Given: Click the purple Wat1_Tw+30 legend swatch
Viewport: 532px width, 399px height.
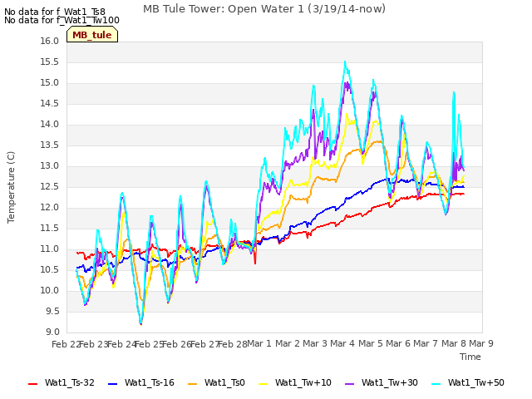Looking at the screenshot, I should pyautogui.click(x=349, y=384).
